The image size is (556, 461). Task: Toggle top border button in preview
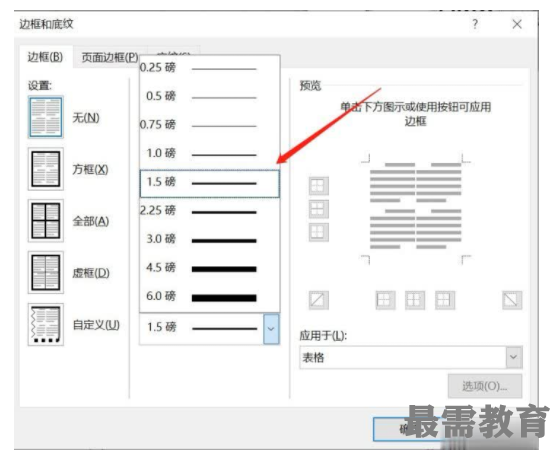pos(319,186)
